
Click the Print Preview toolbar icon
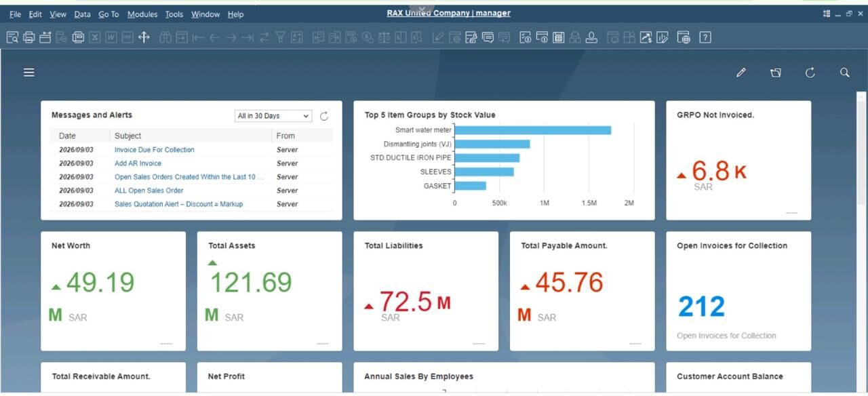point(12,37)
